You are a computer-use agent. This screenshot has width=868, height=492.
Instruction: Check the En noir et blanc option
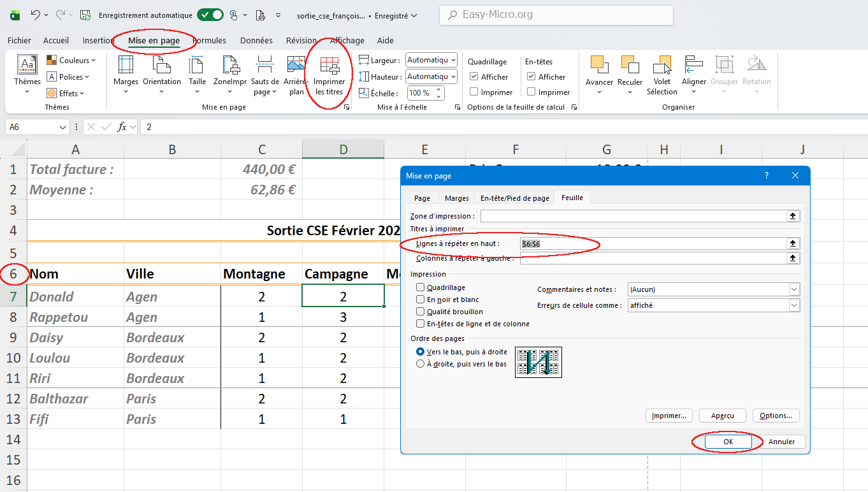point(420,300)
